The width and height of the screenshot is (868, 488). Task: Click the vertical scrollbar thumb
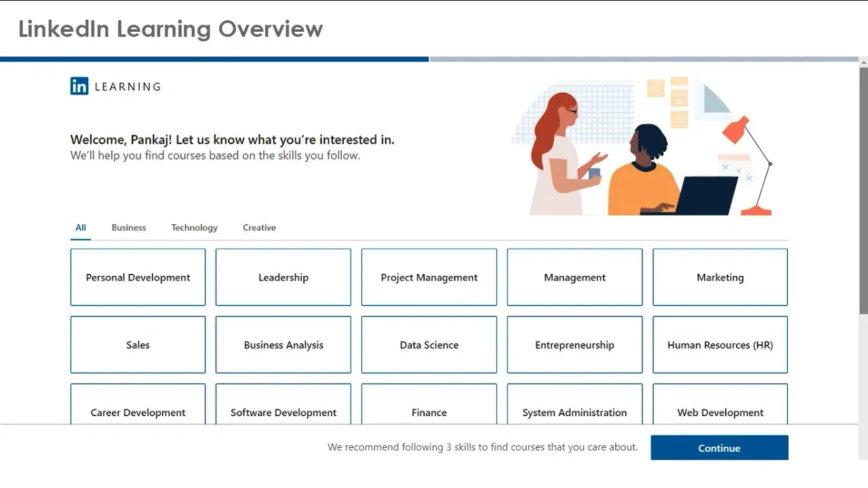pyautogui.click(x=863, y=190)
